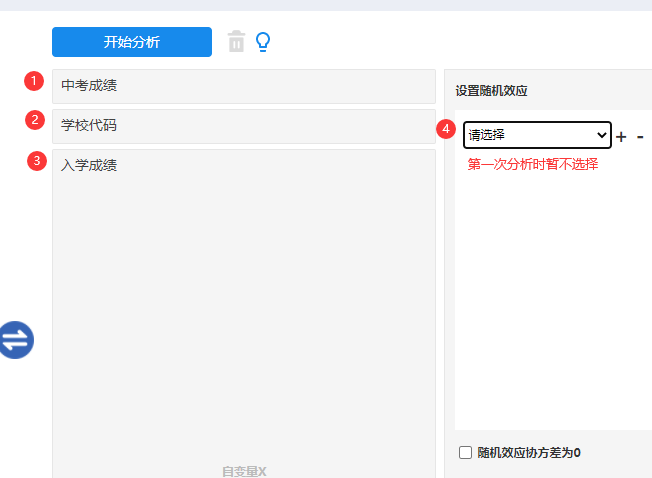Click the plus icon to add random effect
Image resolution: width=652 pixels, height=478 pixels.
tap(621, 136)
